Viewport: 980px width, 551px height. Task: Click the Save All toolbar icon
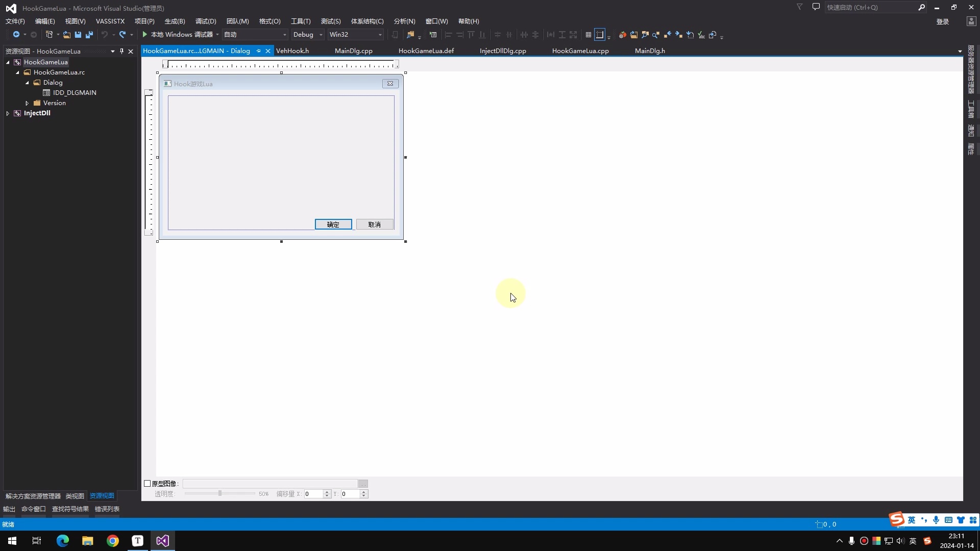(89, 35)
